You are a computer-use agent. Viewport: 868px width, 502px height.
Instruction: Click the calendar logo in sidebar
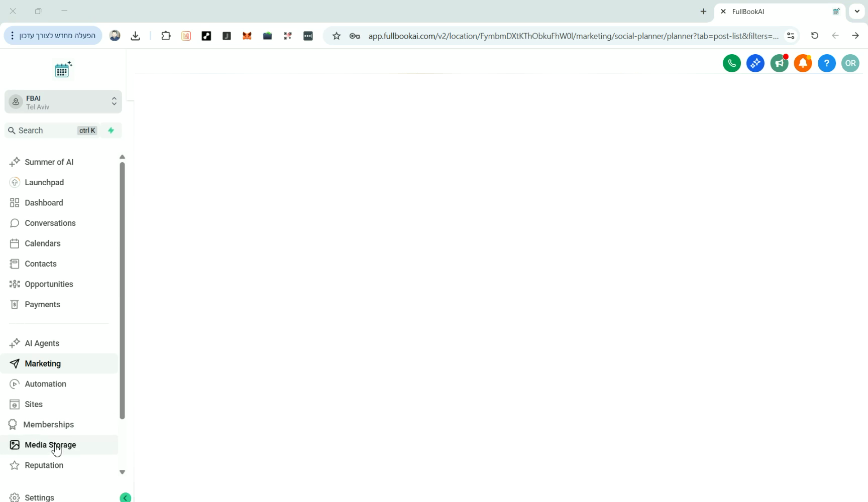[x=63, y=70]
